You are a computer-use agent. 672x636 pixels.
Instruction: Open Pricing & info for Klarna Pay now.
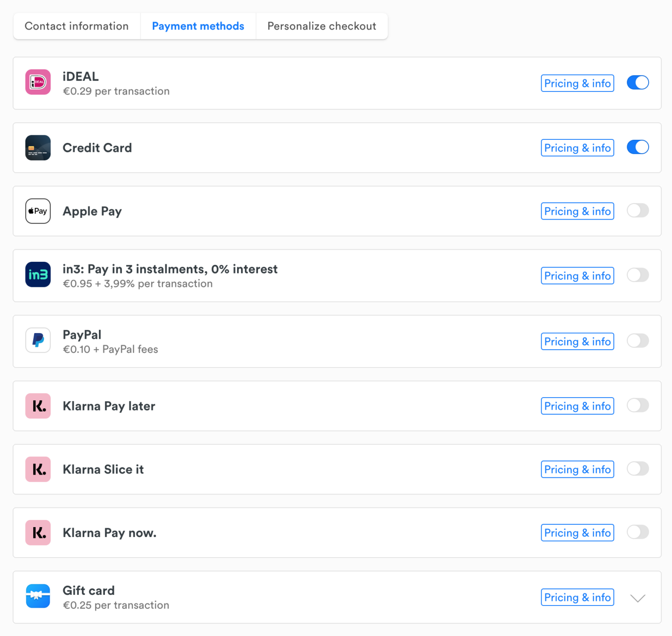pos(577,533)
